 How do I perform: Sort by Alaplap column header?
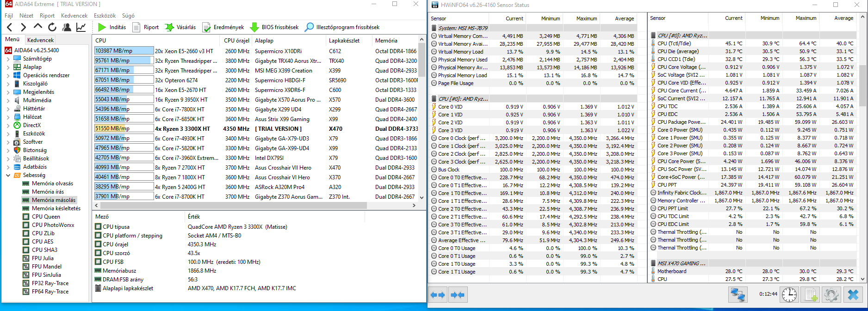[x=290, y=40]
